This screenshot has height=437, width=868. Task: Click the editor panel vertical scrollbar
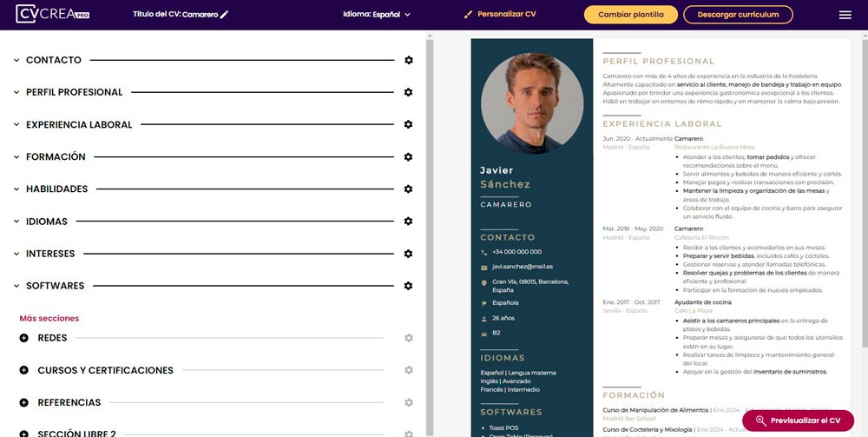pos(429,237)
